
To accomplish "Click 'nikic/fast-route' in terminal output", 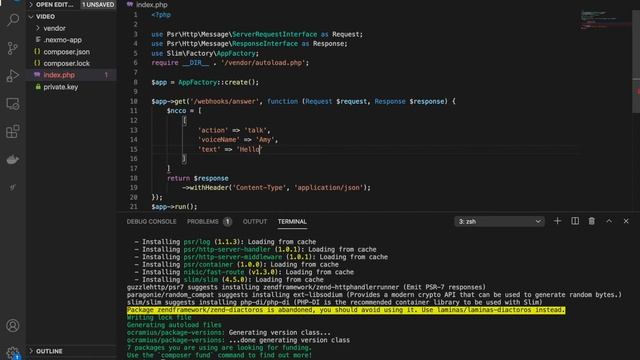I will point(213,272).
